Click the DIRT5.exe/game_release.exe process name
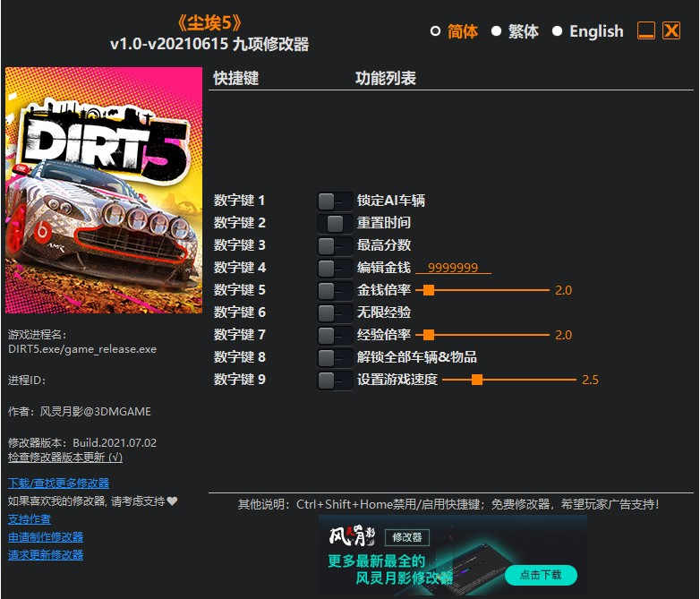This screenshot has height=599, width=700. coord(82,349)
